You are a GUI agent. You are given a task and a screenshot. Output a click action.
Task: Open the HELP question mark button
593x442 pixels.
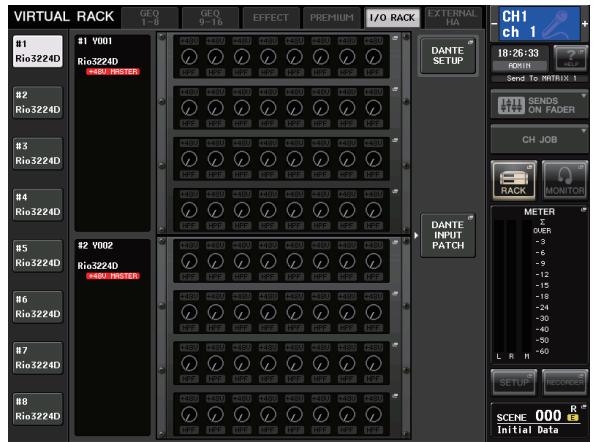570,58
